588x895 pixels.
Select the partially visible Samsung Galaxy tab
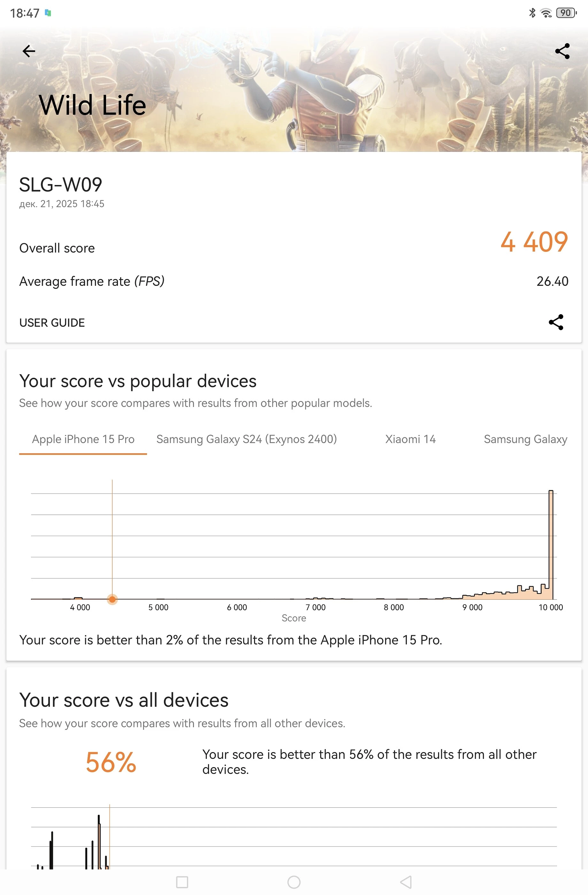point(525,439)
